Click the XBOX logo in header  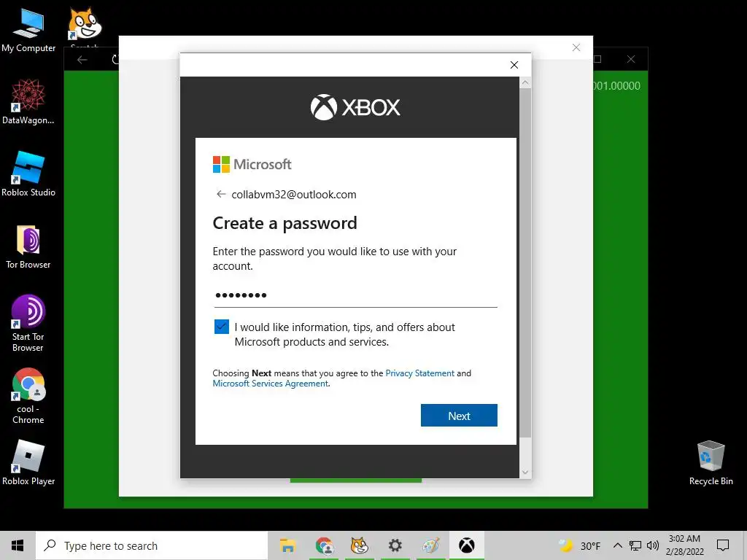tap(355, 107)
